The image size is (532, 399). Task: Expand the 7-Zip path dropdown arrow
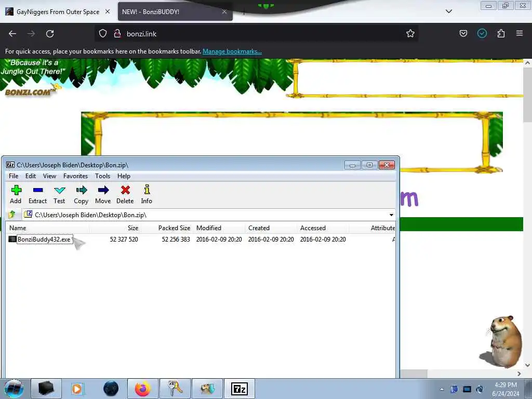click(x=391, y=215)
